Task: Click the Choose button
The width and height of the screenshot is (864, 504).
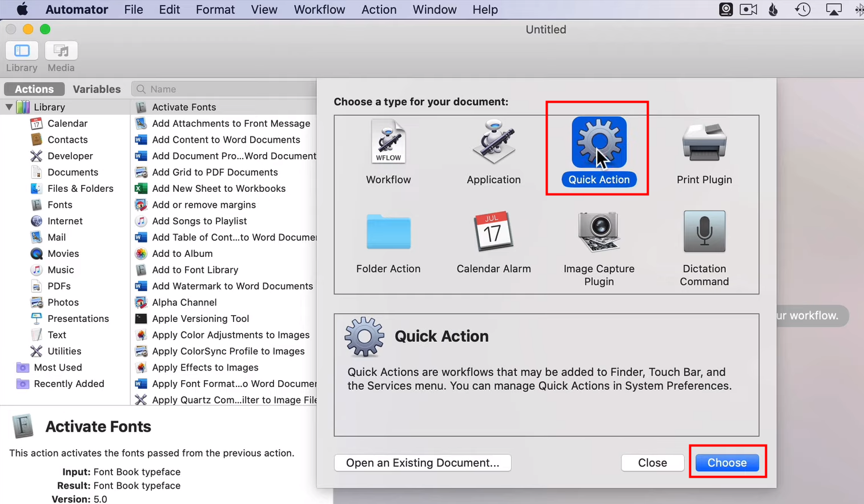Action: pos(727,463)
